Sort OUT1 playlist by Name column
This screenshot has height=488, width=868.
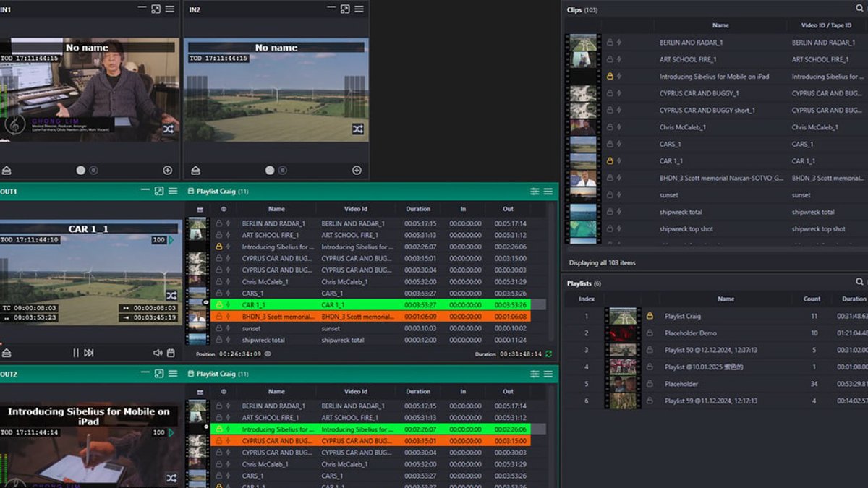(x=276, y=209)
